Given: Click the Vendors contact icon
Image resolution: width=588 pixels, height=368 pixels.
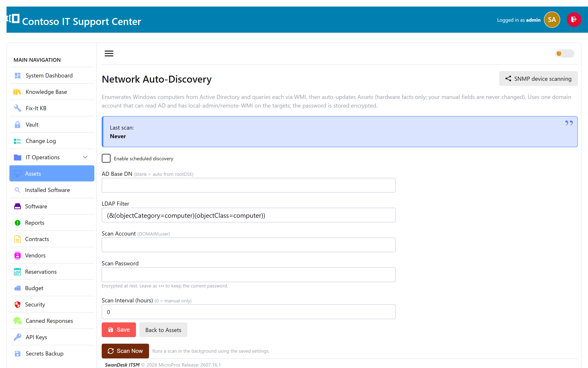Looking at the screenshot, I should [18, 256].
